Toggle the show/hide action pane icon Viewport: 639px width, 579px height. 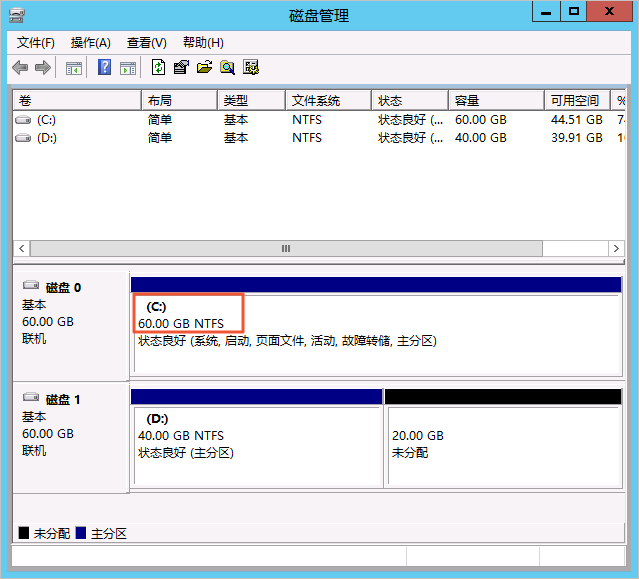click(128, 68)
